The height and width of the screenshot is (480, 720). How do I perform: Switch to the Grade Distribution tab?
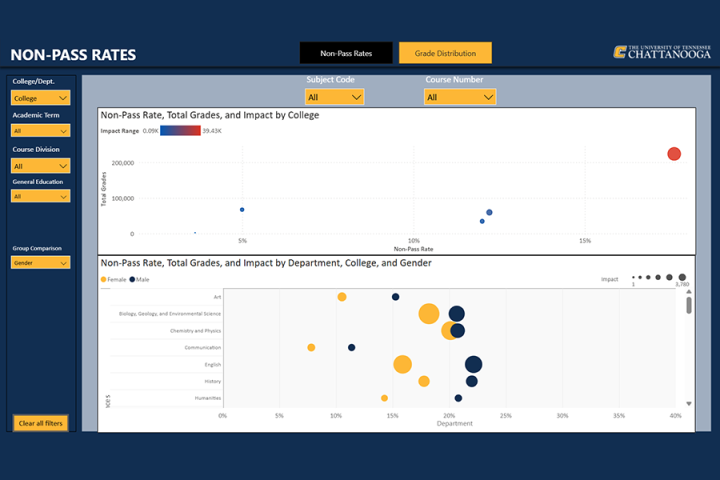pos(445,53)
